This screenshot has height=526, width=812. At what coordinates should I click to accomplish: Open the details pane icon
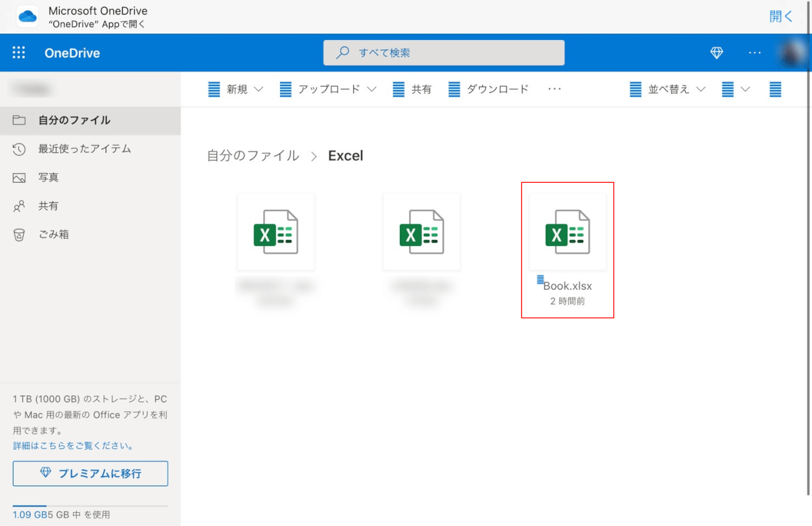pyautogui.click(x=776, y=89)
